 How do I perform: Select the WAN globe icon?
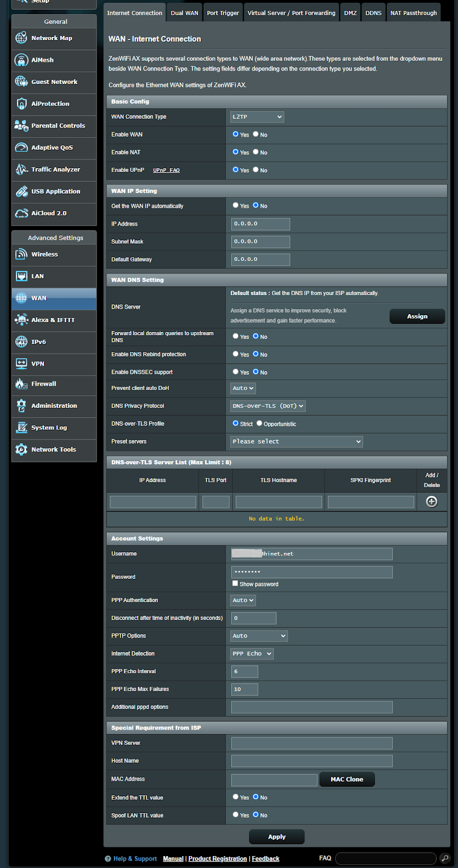coord(21,298)
